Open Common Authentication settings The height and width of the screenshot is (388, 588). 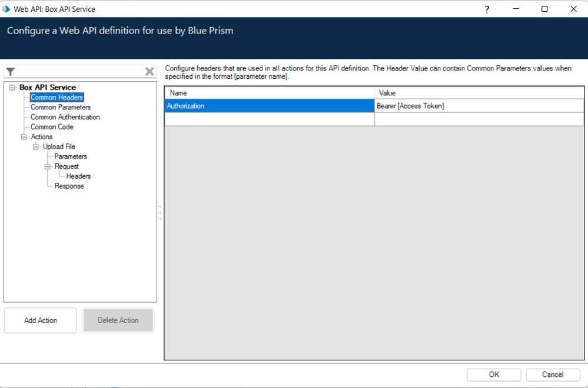65,117
